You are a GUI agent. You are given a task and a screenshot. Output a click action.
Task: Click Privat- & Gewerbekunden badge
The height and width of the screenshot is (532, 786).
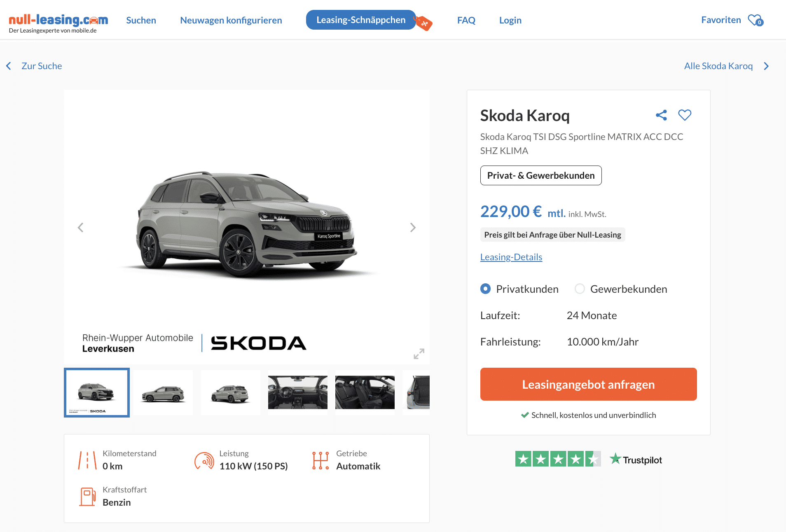click(x=541, y=175)
